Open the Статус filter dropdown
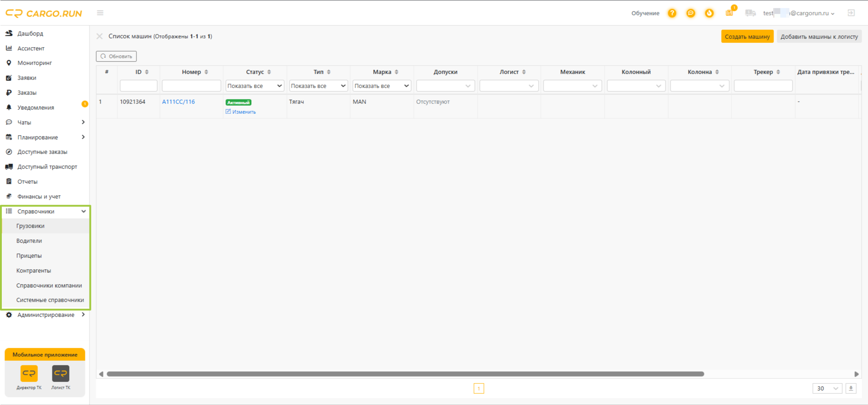Viewport: 868px width, 405px height. point(255,86)
